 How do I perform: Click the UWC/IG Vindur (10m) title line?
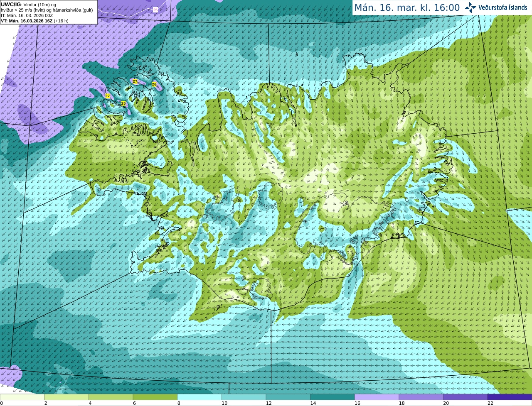click(29, 5)
